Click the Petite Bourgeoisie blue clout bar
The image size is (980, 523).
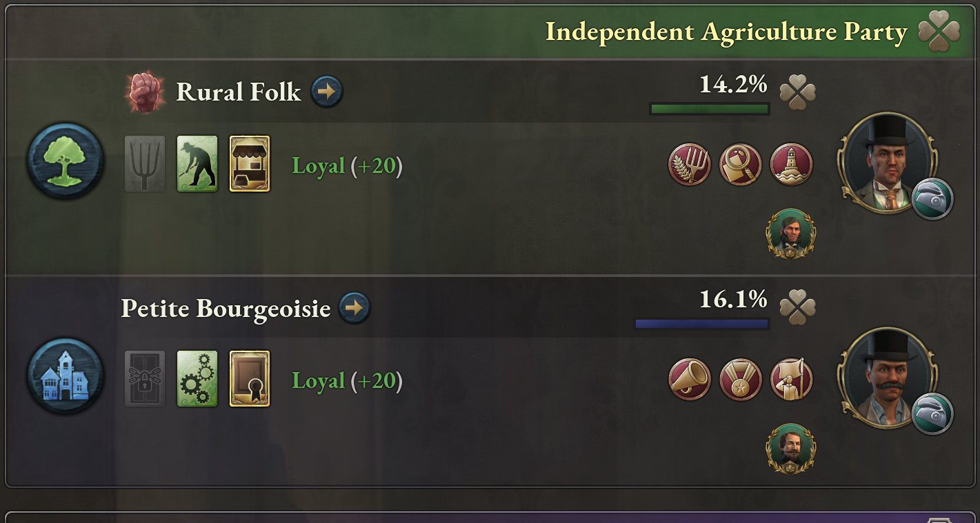pyautogui.click(x=701, y=324)
